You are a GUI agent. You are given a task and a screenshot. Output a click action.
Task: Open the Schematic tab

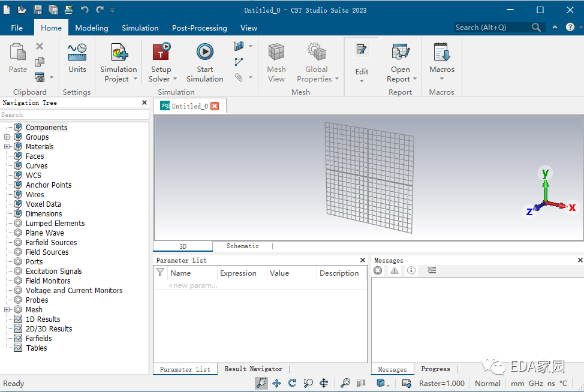pyautogui.click(x=242, y=246)
